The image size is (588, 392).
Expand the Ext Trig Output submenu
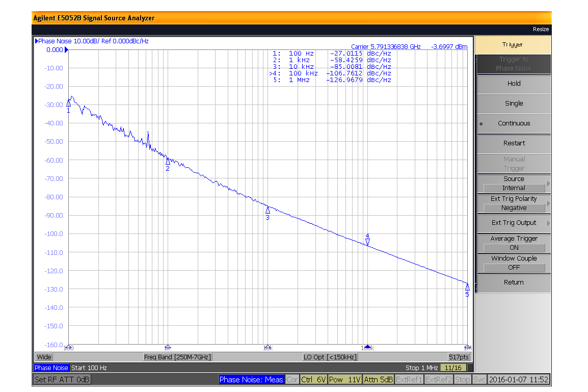point(514,223)
